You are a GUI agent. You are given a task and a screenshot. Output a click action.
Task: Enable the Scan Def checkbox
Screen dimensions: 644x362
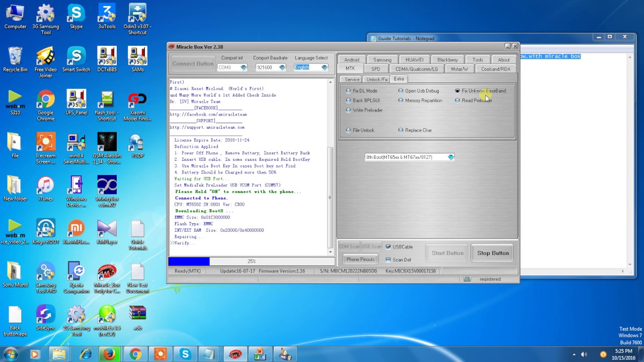pos(398,260)
